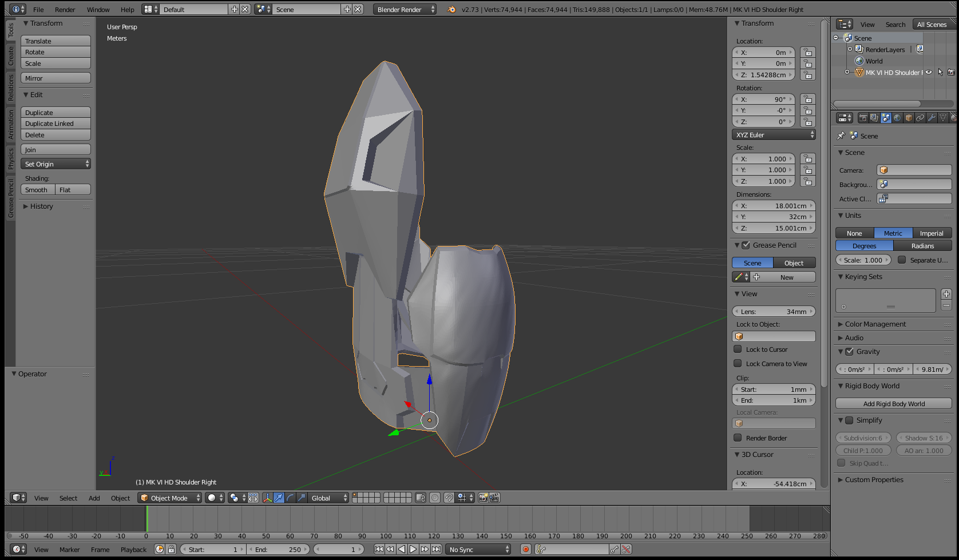Play the animation forward
This screenshot has height=560, width=959.
coord(413,550)
